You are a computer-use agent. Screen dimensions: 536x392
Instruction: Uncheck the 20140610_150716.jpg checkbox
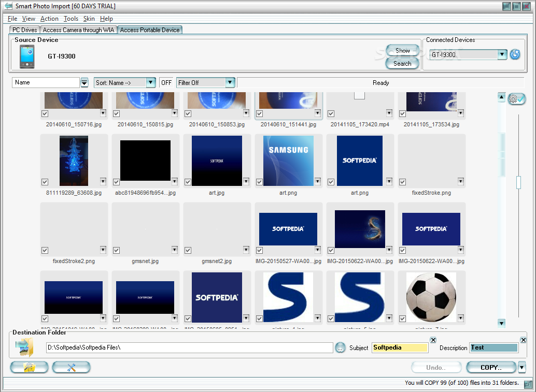pos(45,114)
